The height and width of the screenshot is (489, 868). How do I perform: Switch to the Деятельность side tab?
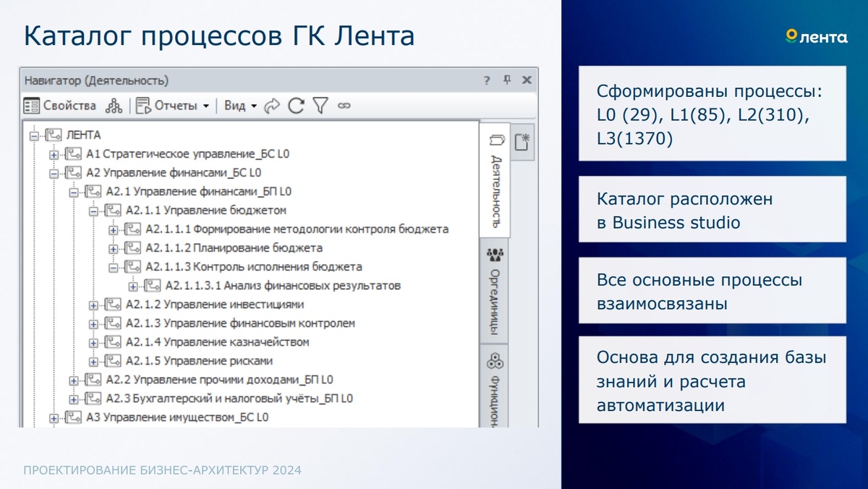point(495,179)
